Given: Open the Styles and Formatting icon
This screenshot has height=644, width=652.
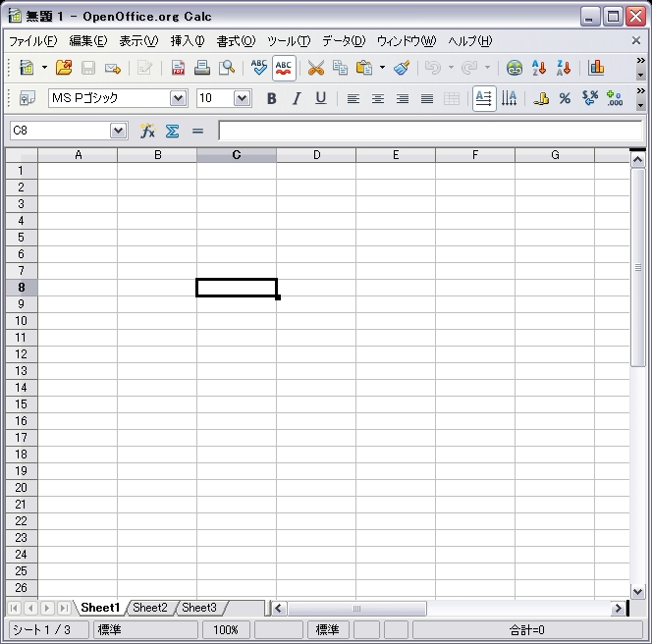Looking at the screenshot, I should tap(27, 98).
